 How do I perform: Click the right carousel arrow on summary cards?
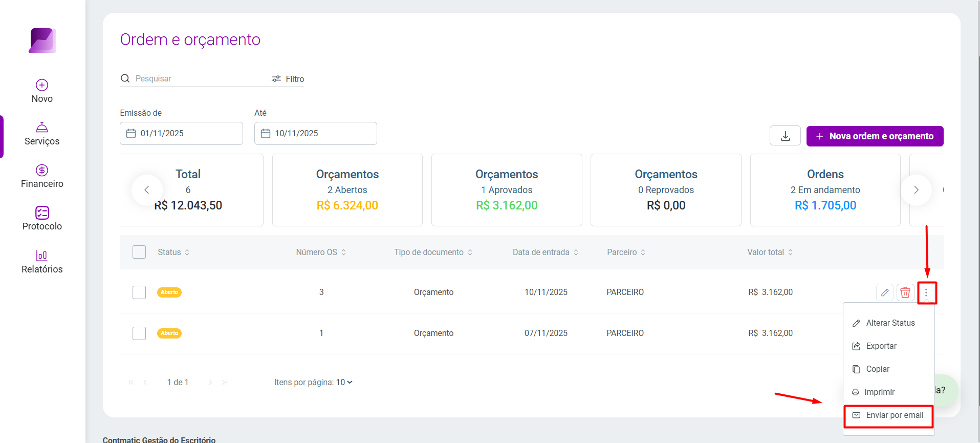916,190
